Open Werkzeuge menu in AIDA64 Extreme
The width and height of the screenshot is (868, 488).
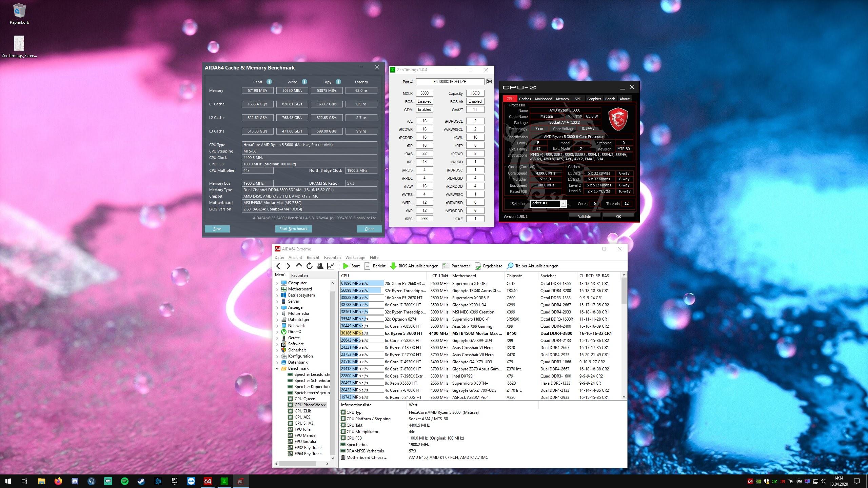tap(355, 258)
